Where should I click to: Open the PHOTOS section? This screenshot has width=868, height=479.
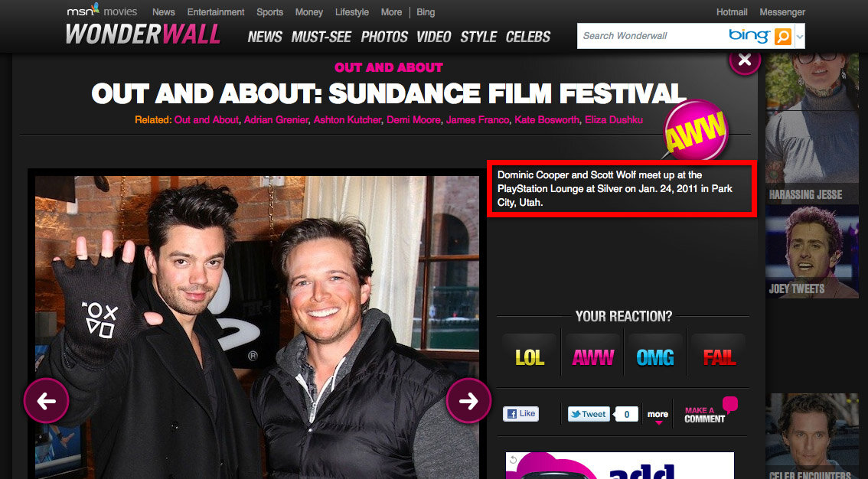[384, 37]
